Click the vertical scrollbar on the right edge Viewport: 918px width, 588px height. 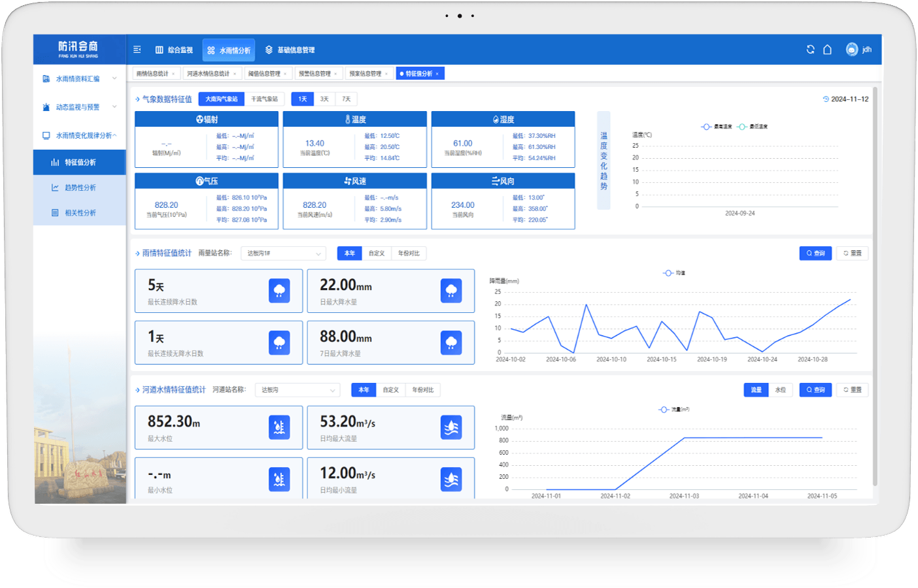tap(875, 287)
